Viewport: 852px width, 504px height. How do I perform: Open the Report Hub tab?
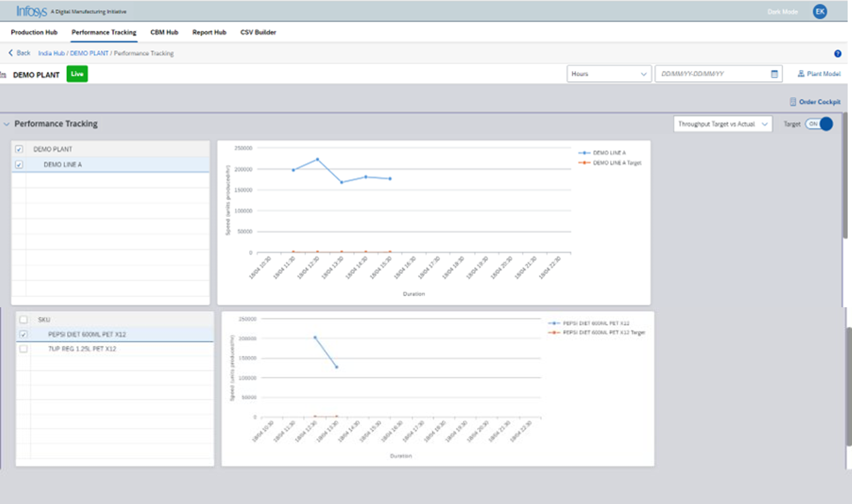point(209,32)
